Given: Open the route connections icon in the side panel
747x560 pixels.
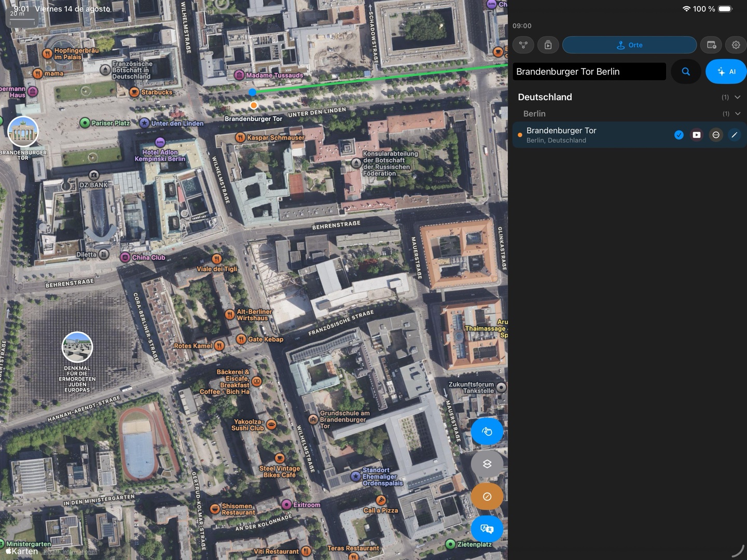Looking at the screenshot, I should pos(523,45).
